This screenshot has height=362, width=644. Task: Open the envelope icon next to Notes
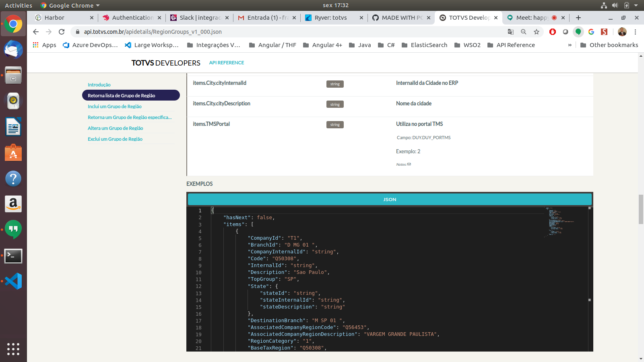click(x=409, y=164)
